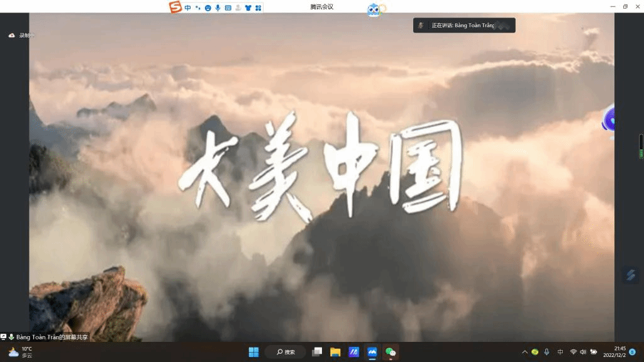Open the Windows Start menu
The width and height of the screenshot is (644, 362).
click(x=253, y=352)
